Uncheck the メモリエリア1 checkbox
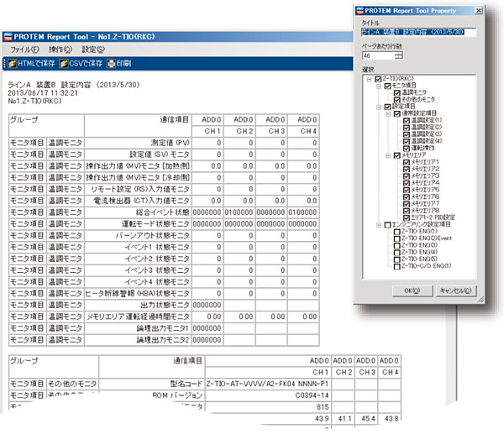This screenshot has width=504, height=440. (x=407, y=162)
